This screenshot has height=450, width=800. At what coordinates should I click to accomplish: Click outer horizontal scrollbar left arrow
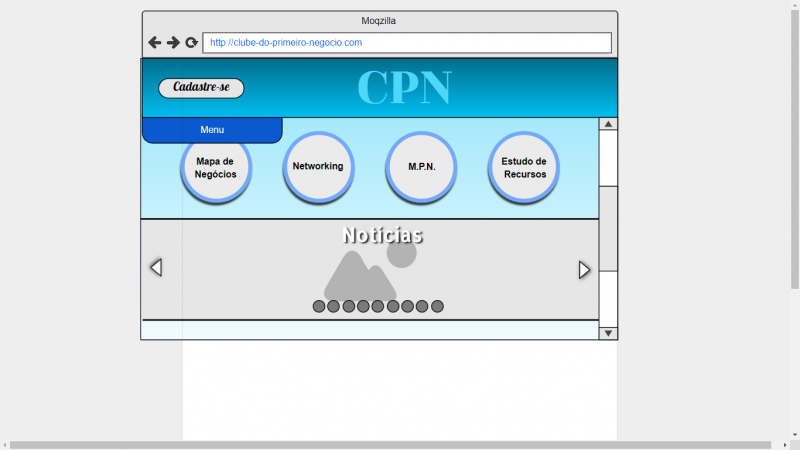pyautogui.click(x=5, y=445)
